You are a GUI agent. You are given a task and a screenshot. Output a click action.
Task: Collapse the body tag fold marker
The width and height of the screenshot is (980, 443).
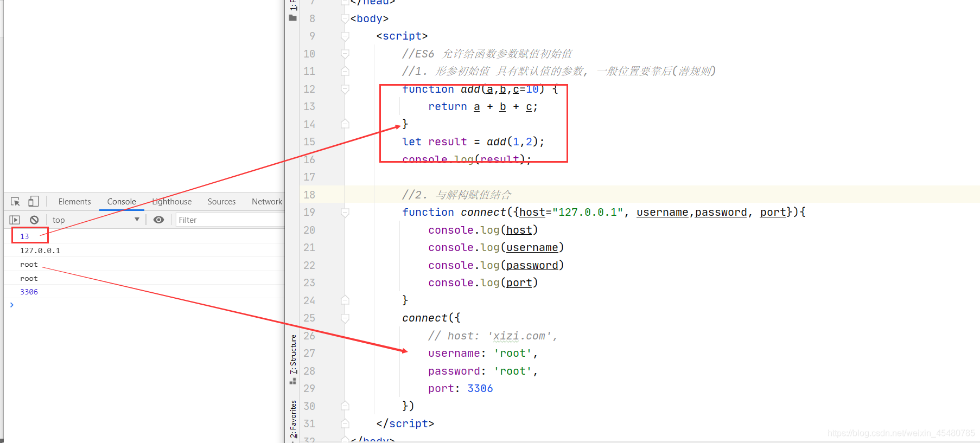point(345,19)
